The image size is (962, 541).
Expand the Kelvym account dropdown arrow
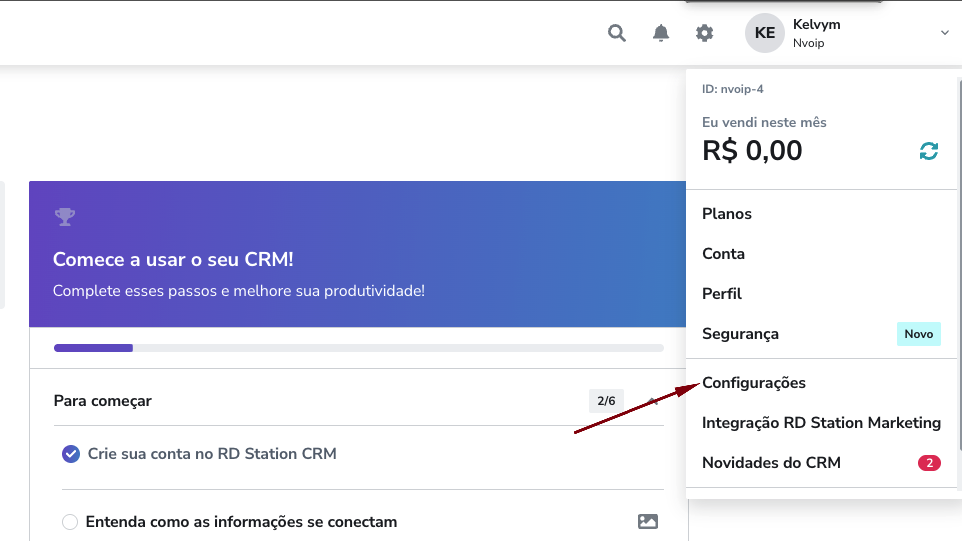[x=945, y=33]
